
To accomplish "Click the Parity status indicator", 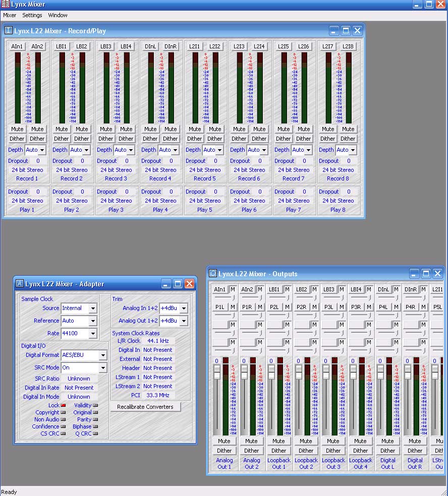I will (x=95, y=419).
